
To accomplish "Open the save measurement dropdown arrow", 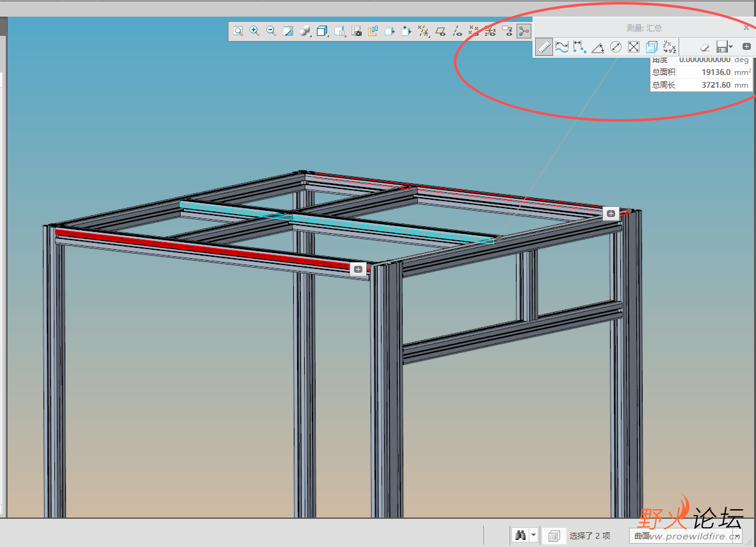I will tap(731, 47).
